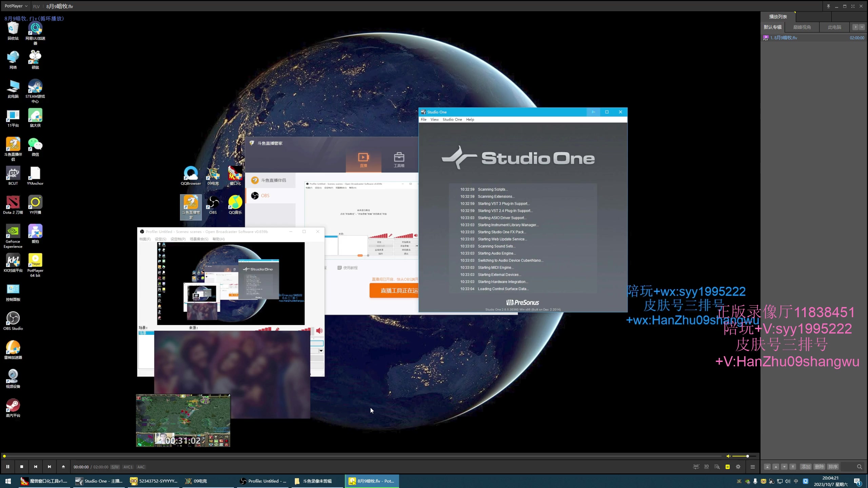The height and width of the screenshot is (488, 868).
Task: Enable 360 degree video mode
Action: pyautogui.click(x=696, y=467)
